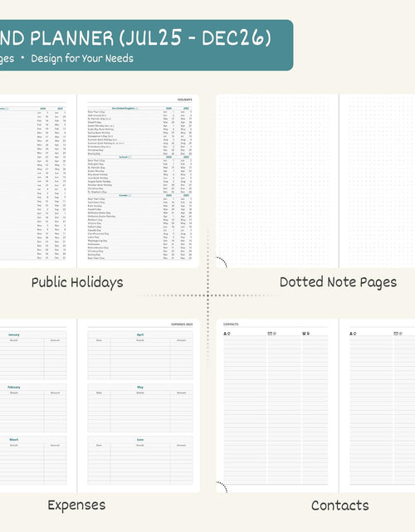Click the EXPENSES 2025 page header
Image resolution: width=415 pixels, height=532 pixels.
tap(182, 325)
